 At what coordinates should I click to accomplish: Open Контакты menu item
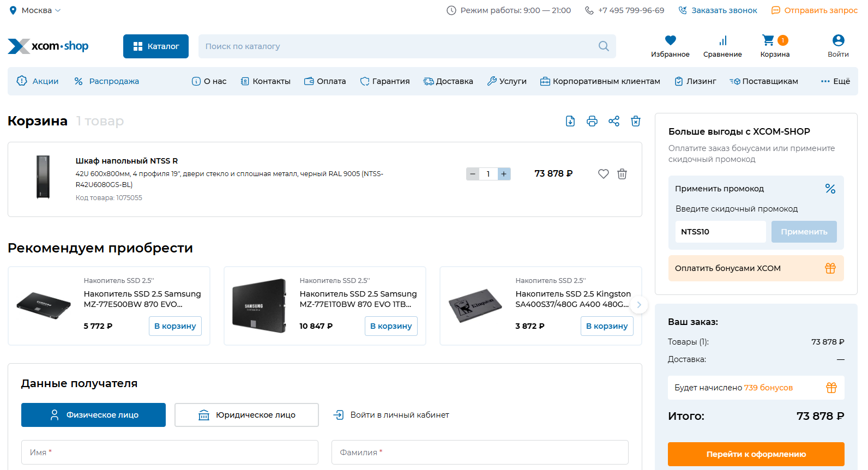click(x=266, y=81)
